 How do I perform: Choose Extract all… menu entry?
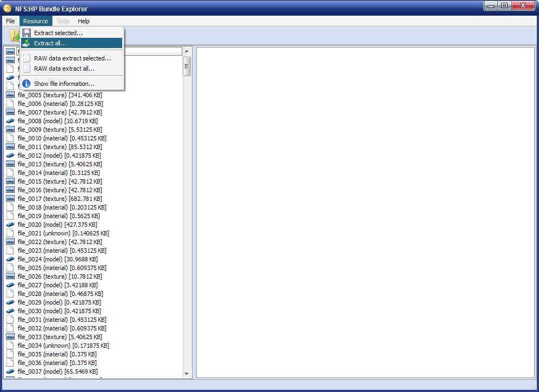[x=71, y=43]
